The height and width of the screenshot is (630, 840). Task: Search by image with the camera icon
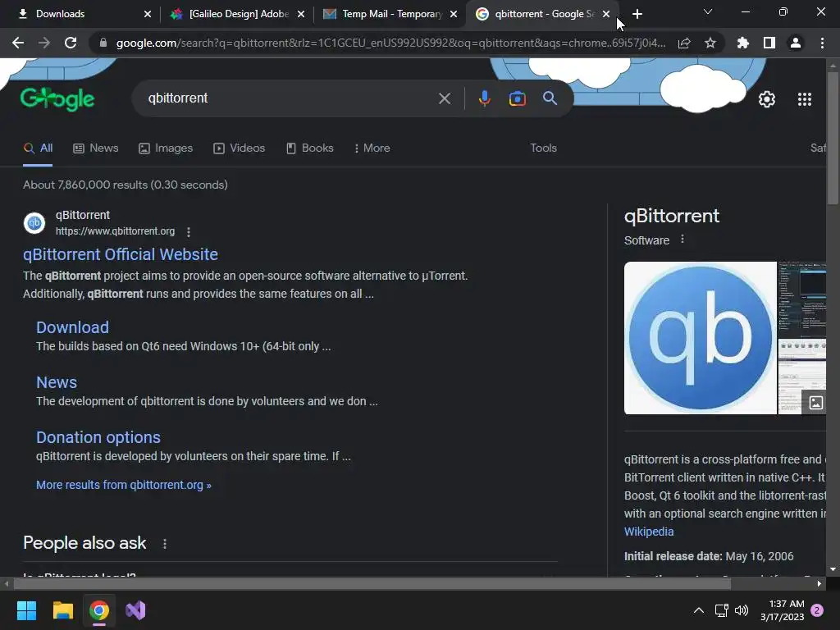coord(517,98)
